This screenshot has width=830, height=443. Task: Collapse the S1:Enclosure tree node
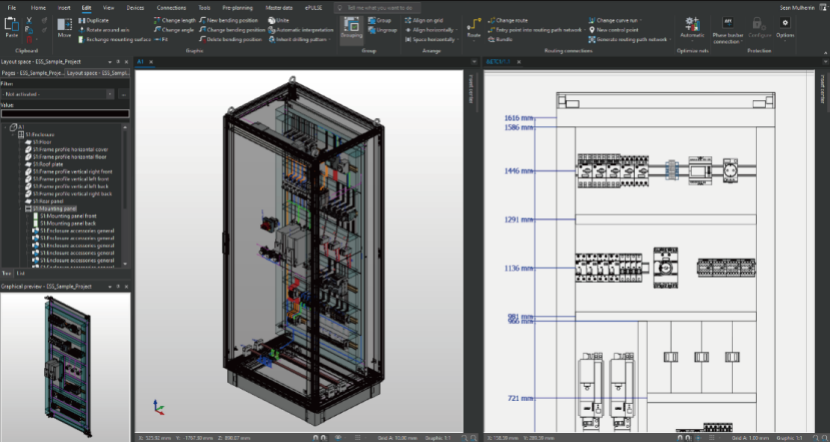coord(14,134)
